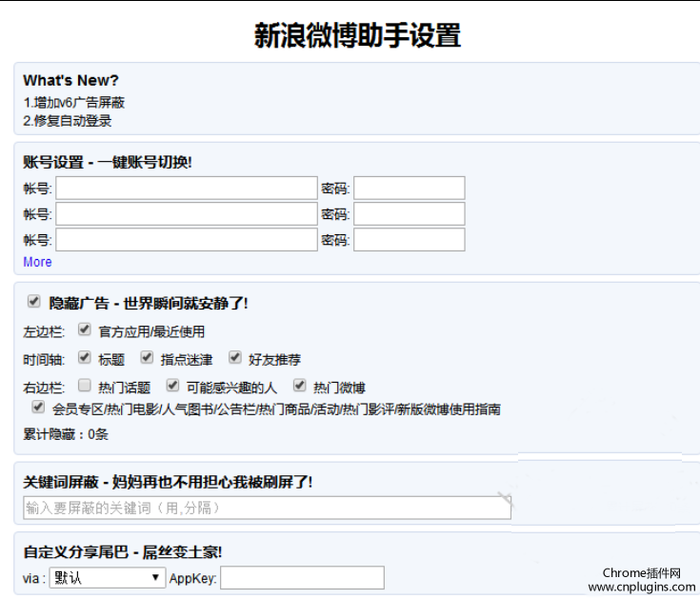The width and height of the screenshot is (700, 599).
Task: Click the 2.修复自动登录 changelog line
Action: [x=68, y=121]
